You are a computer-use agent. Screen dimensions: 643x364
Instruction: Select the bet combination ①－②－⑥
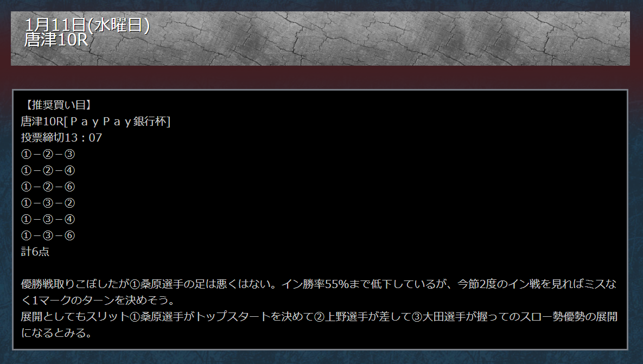48,187
